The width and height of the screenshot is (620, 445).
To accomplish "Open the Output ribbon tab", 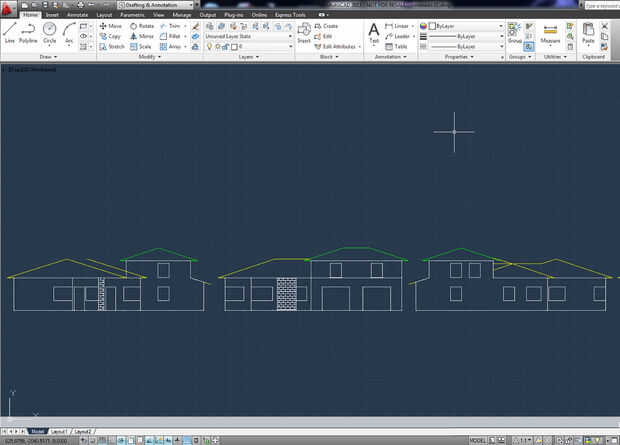I will 208,15.
